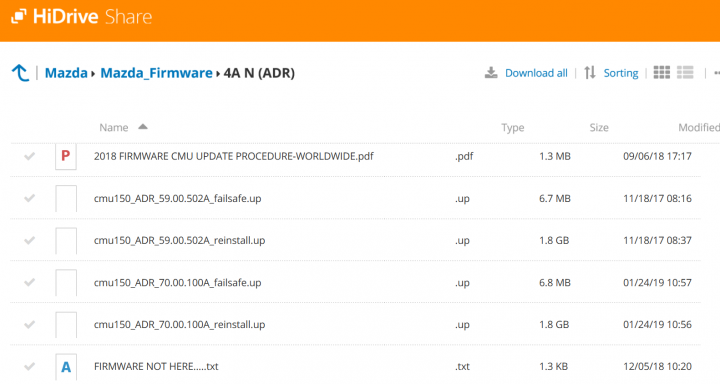Viewport: 720px width, 384px height.
Task: Click the .txt type cell
Action: pyautogui.click(x=462, y=366)
